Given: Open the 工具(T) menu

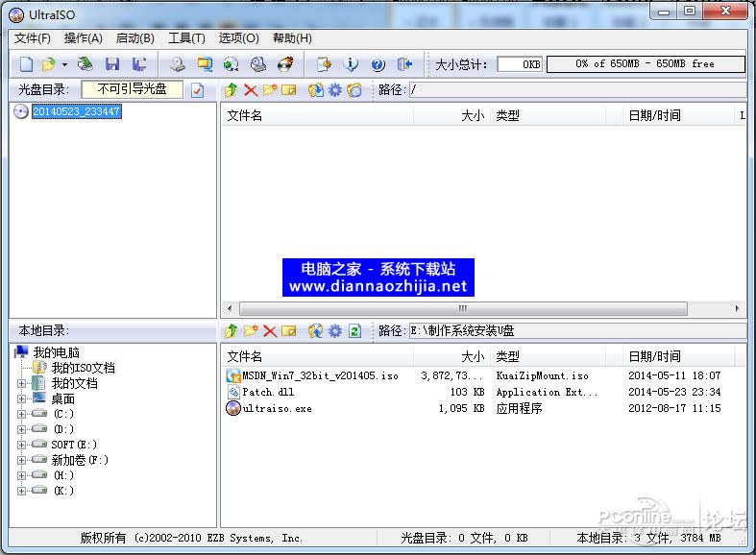Looking at the screenshot, I should click(x=186, y=38).
